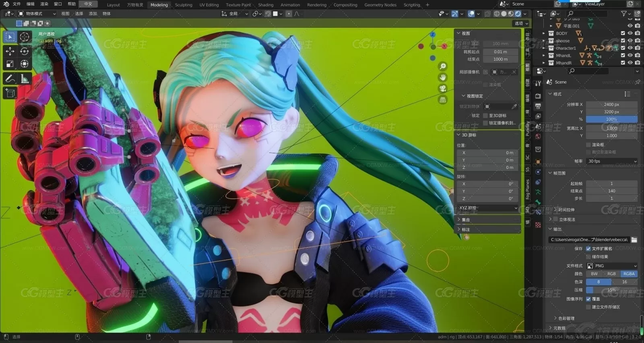The width and height of the screenshot is (644, 343).
Task: Open the 渲染 Render menu
Action: click(x=44, y=4)
